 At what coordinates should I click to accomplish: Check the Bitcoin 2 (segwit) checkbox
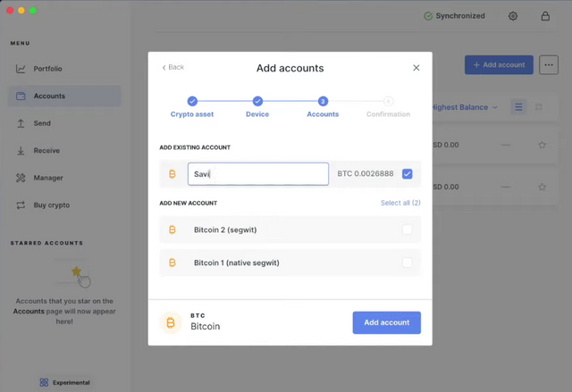(x=408, y=229)
